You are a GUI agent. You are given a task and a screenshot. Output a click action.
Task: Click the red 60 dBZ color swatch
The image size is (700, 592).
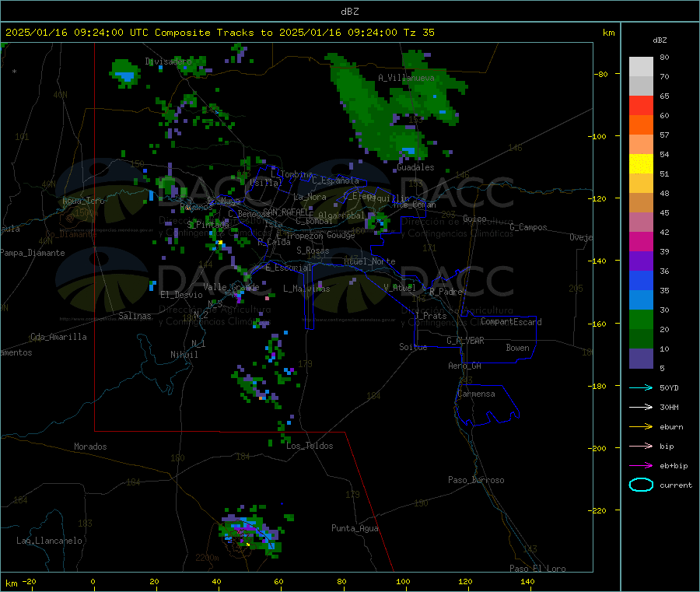(641, 105)
